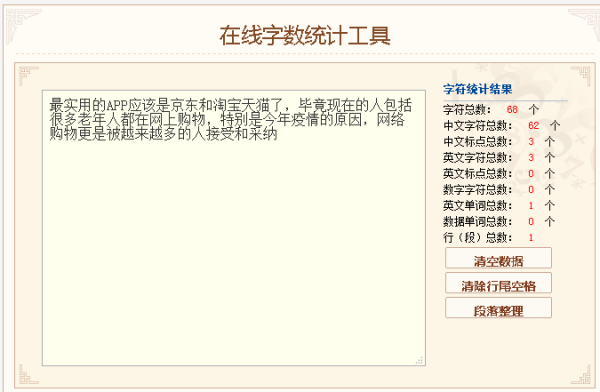This screenshot has width=600, height=392.
Task: Click the text line starting with 最实用的APP
Action: pos(231,105)
